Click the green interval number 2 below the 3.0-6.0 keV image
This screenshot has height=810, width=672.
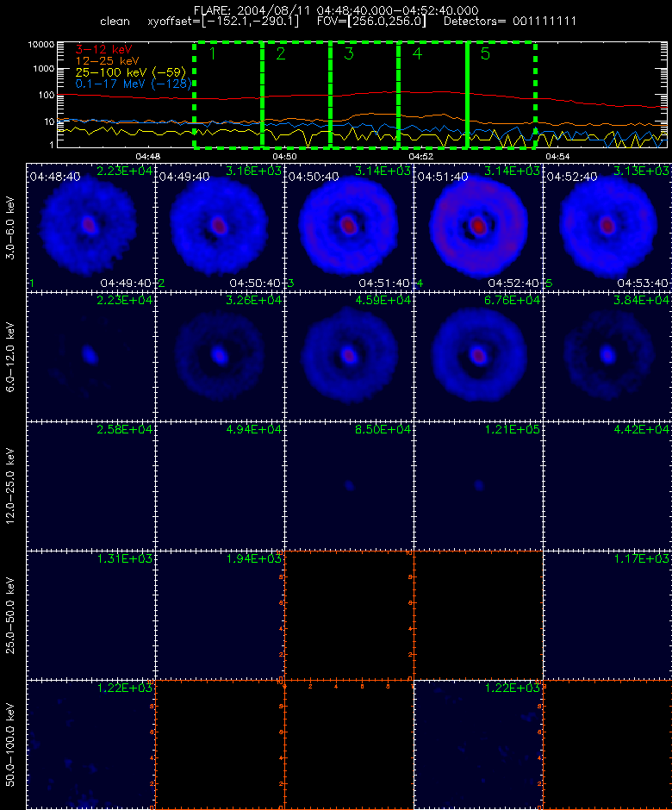tap(161, 283)
